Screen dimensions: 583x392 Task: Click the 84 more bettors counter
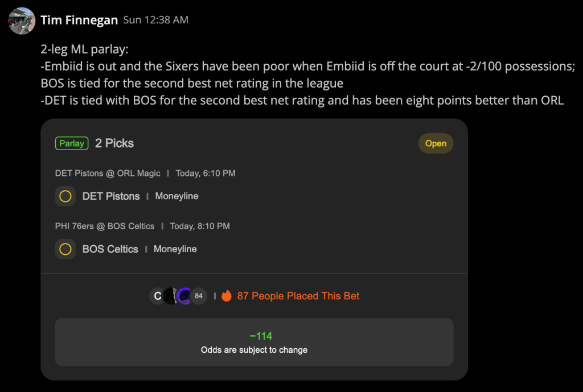199,296
